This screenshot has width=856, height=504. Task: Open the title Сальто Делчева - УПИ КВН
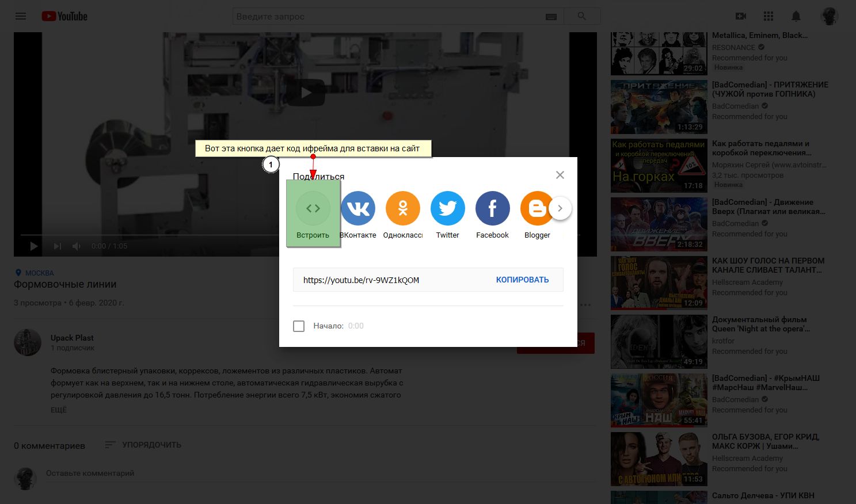point(763,495)
